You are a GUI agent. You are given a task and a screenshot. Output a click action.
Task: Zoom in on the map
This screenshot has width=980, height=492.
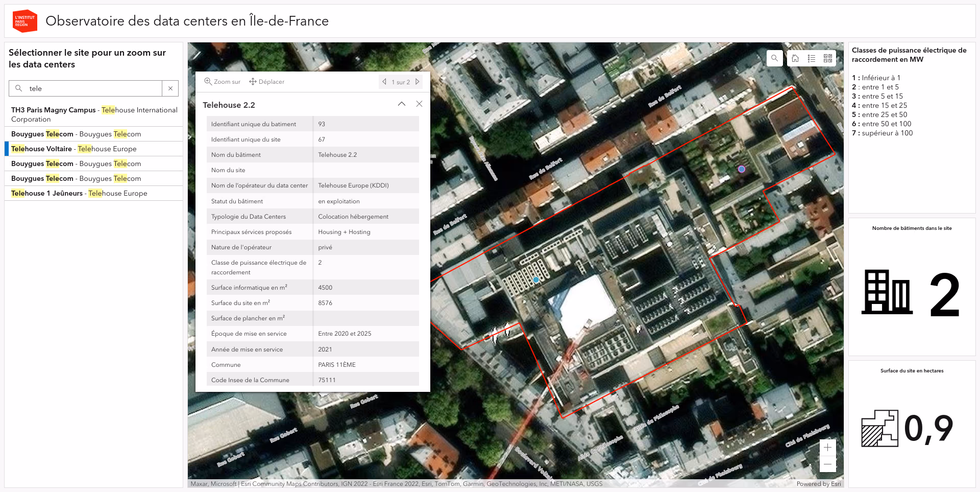click(x=827, y=448)
